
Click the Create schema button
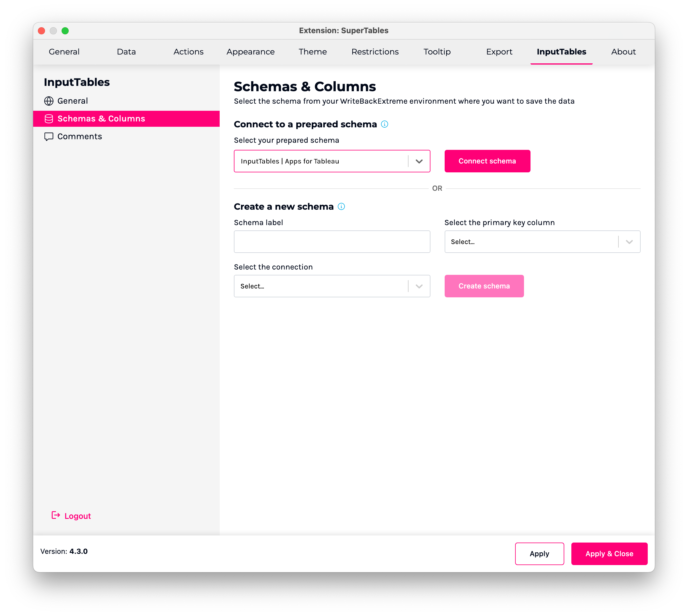484,286
